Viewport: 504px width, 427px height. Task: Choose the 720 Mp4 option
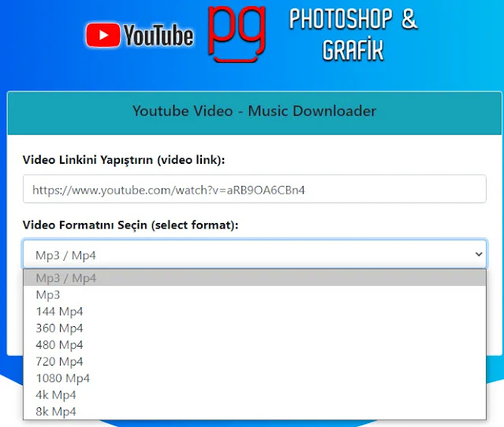[255, 362]
